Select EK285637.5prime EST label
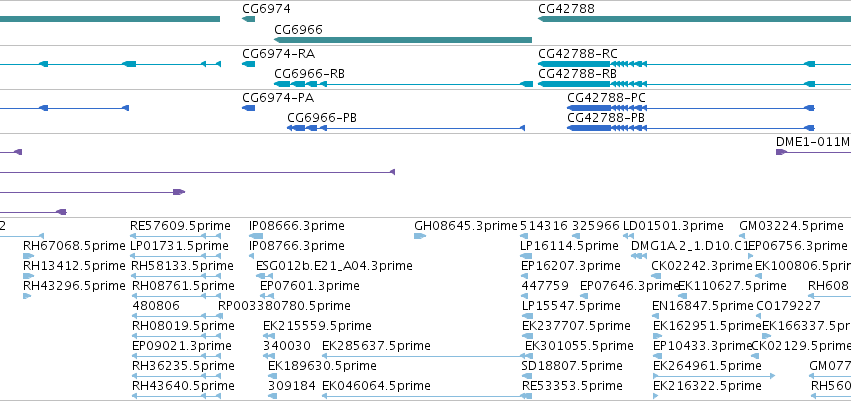Image resolution: width=851 pixels, height=401 pixels. [376, 346]
